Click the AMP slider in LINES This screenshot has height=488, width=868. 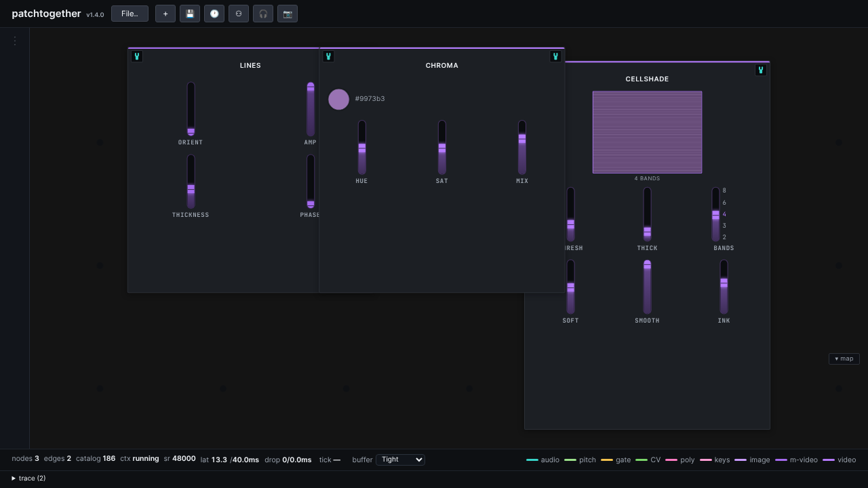coord(311,109)
